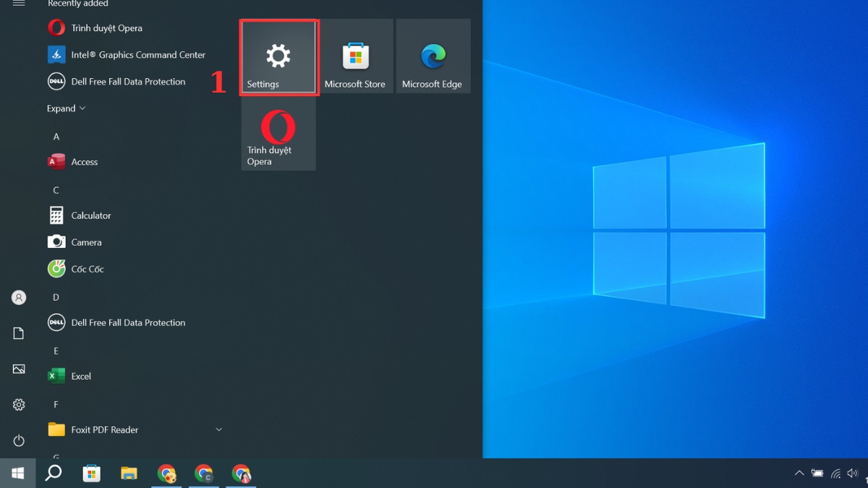
Task: Check the battery status icon
Action: [x=817, y=474]
